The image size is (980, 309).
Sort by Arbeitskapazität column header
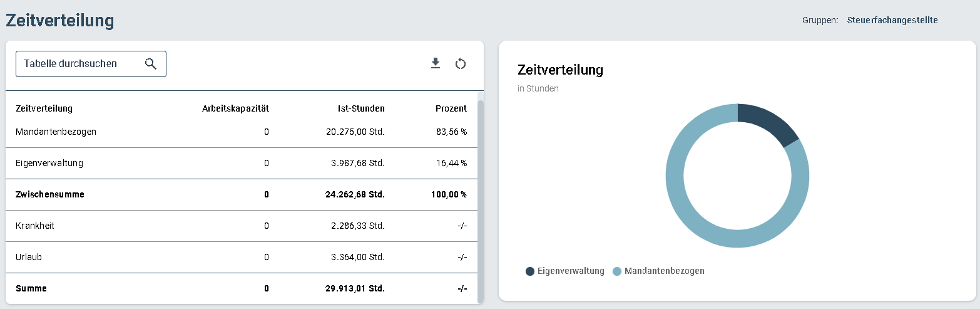tap(235, 108)
